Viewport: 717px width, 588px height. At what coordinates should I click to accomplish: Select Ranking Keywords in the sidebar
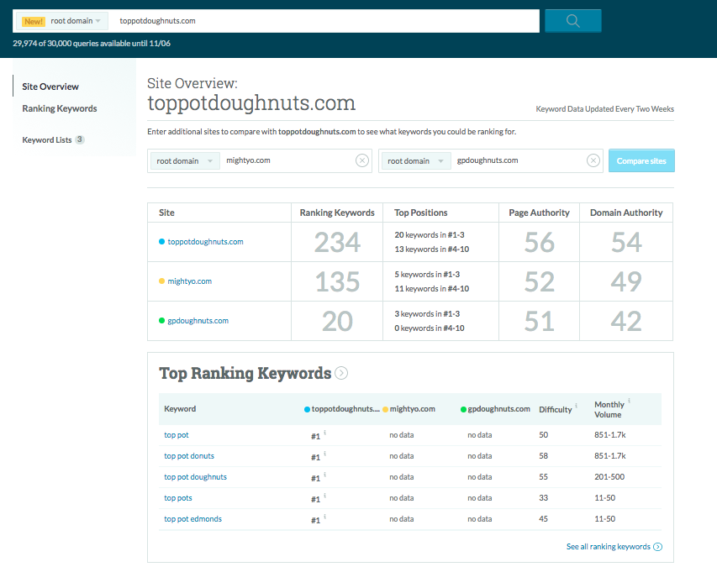point(60,108)
